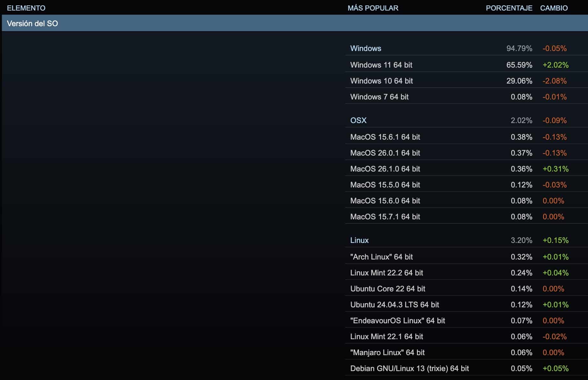
Task: Click the Linux total 3.20% value
Action: [x=521, y=240]
